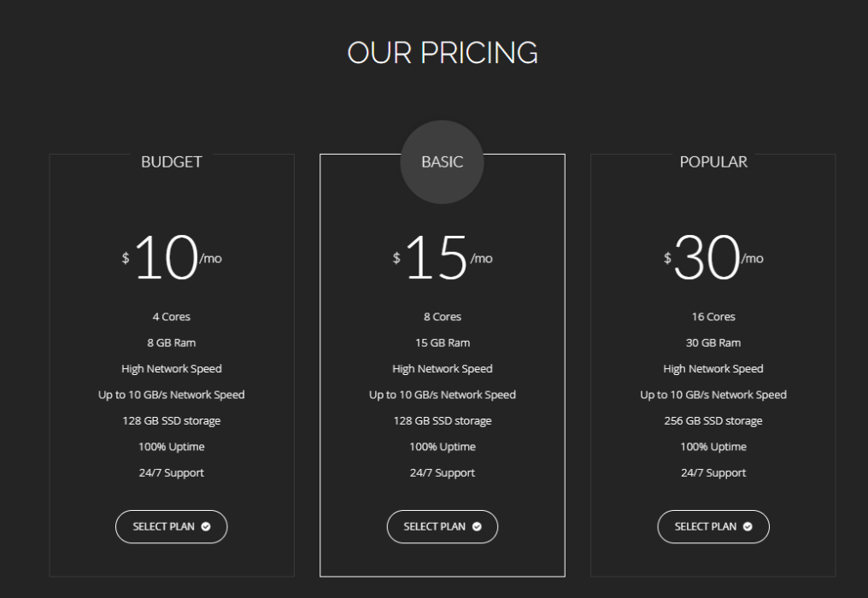Click "30 GB Ram" in the Popular plan
This screenshot has height=598, width=868.
tap(713, 343)
